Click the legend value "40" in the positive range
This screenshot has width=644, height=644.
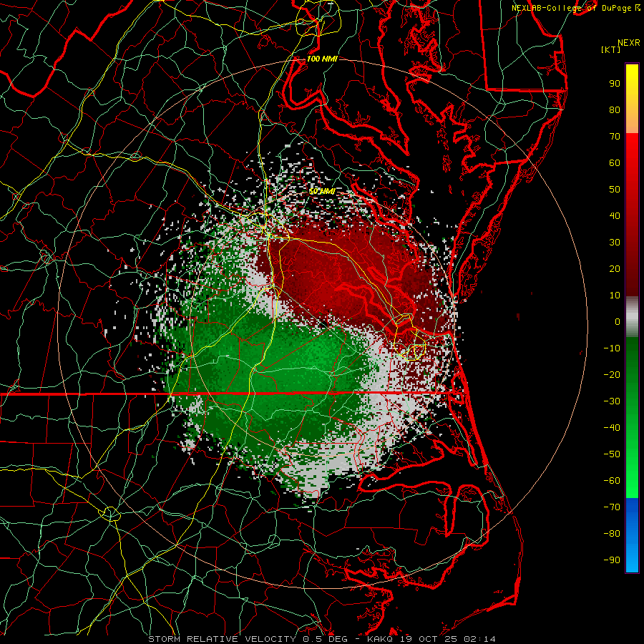click(615, 215)
